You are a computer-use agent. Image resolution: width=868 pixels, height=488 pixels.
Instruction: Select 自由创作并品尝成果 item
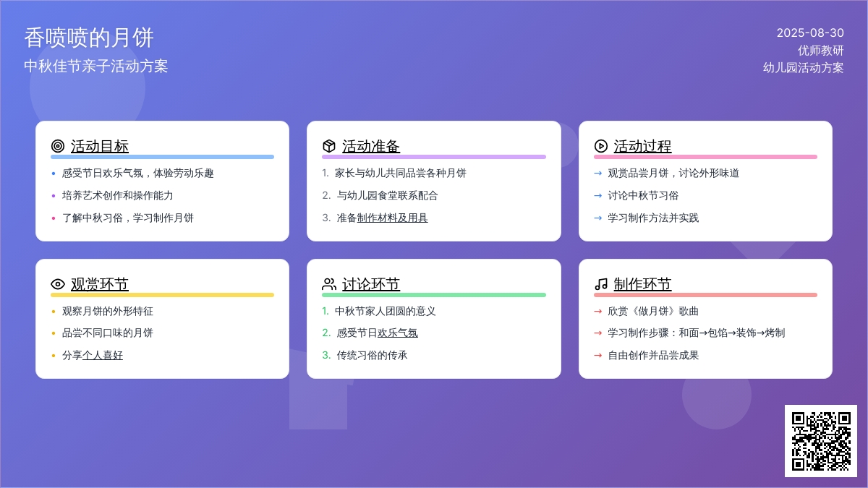[x=653, y=356]
